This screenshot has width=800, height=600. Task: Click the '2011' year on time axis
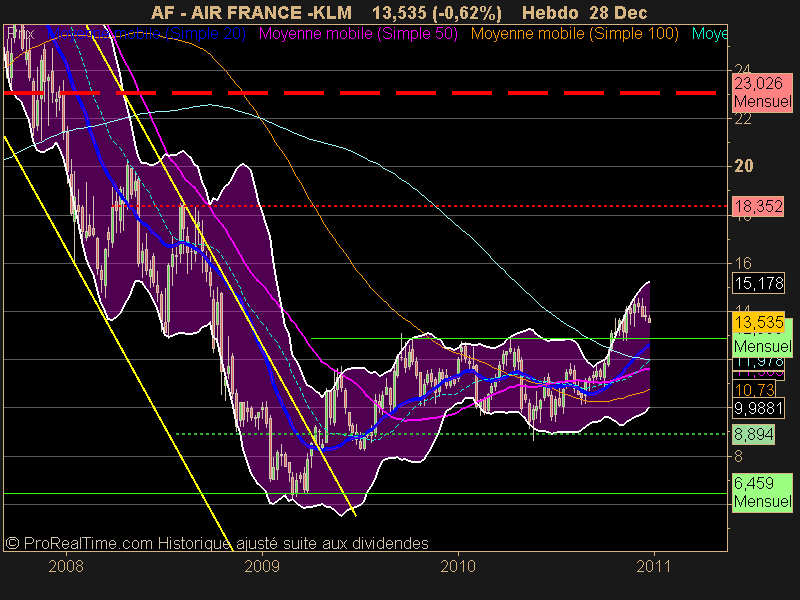[x=654, y=566]
